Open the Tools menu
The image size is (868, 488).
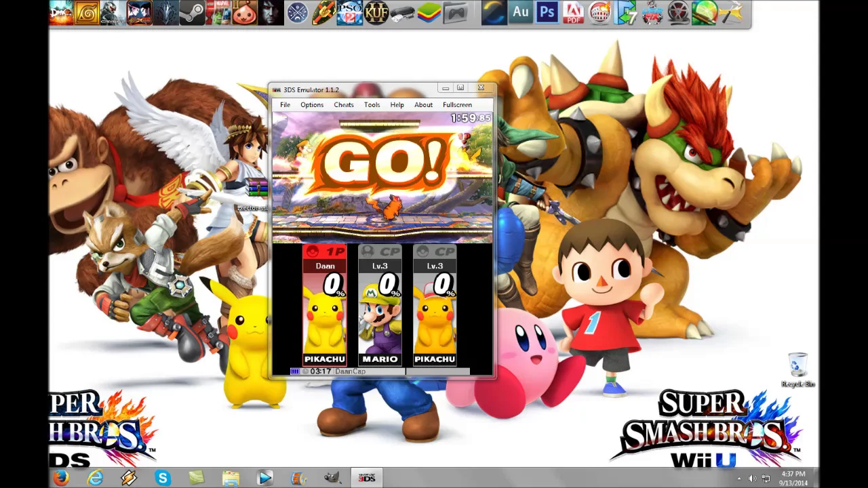tap(372, 105)
